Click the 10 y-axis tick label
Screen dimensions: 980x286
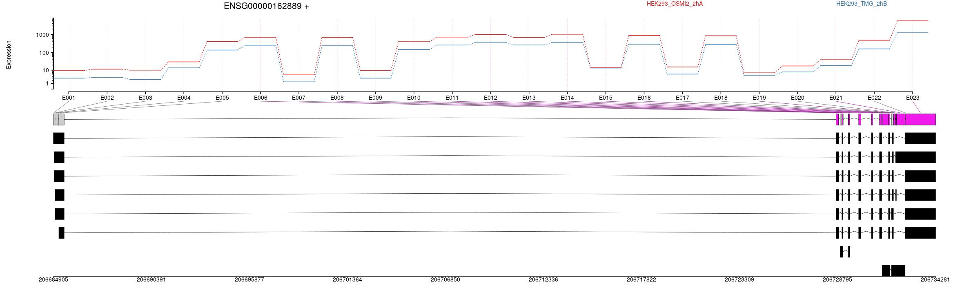(46, 71)
